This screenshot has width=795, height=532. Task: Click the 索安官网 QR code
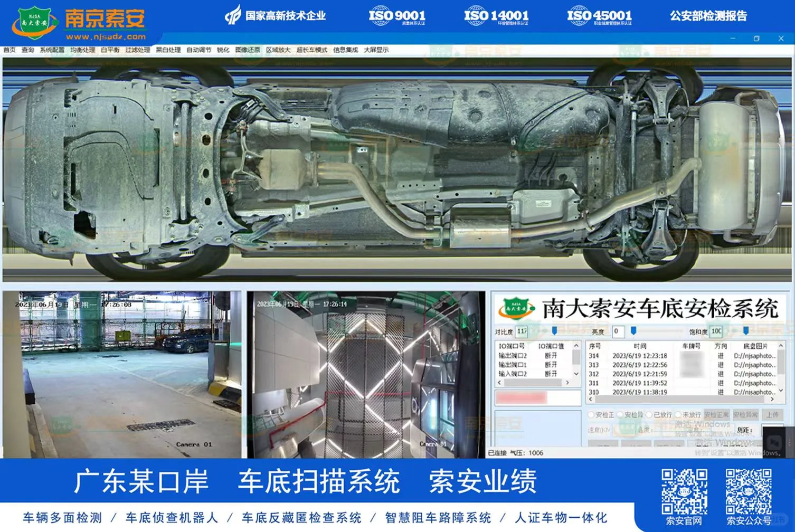tap(684, 491)
